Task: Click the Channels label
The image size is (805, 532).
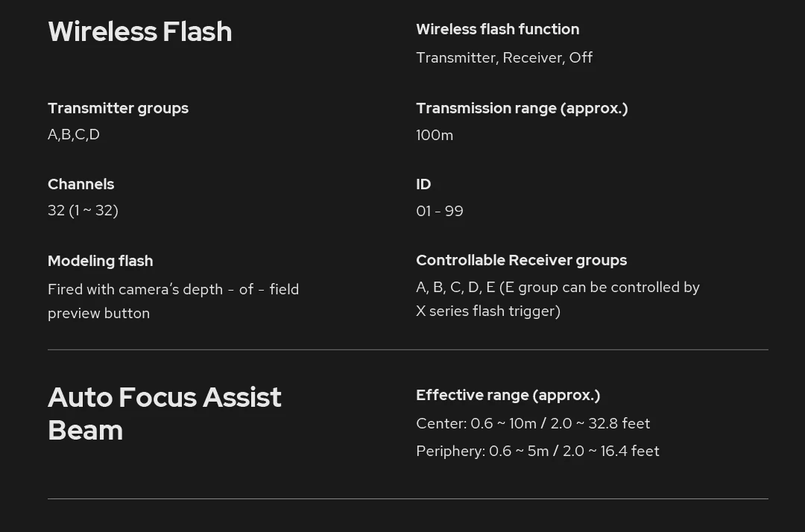Action: pos(80,184)
